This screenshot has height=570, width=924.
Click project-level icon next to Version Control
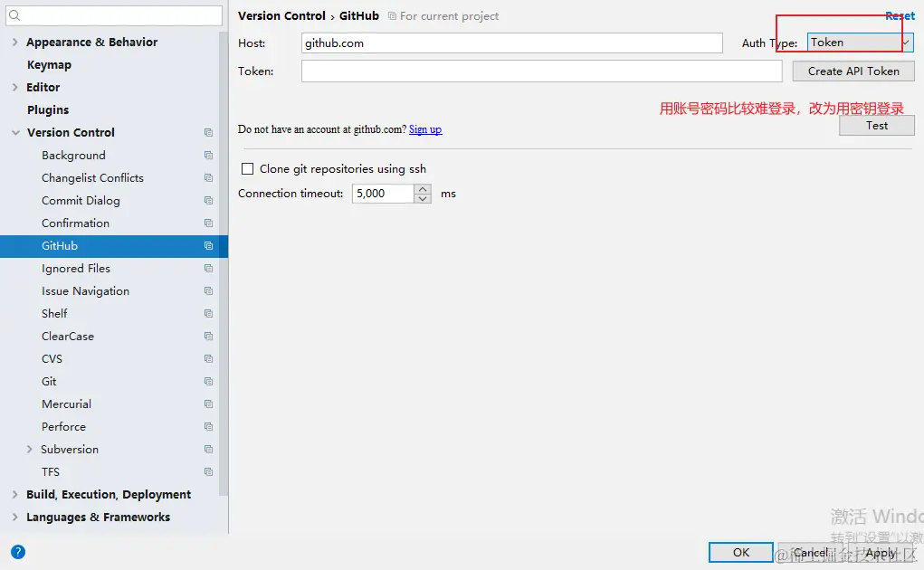(x=208, y=132)
